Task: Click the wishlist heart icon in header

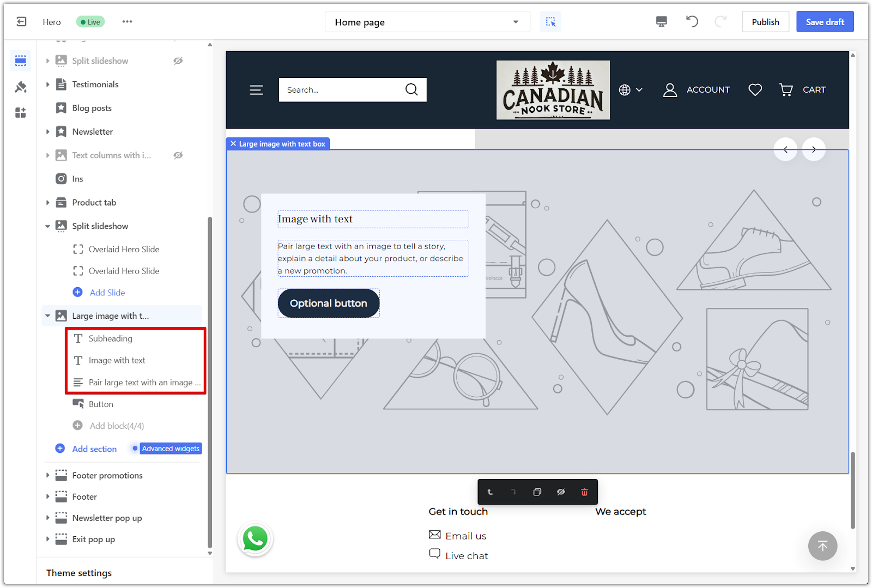Action: (755, 90)
